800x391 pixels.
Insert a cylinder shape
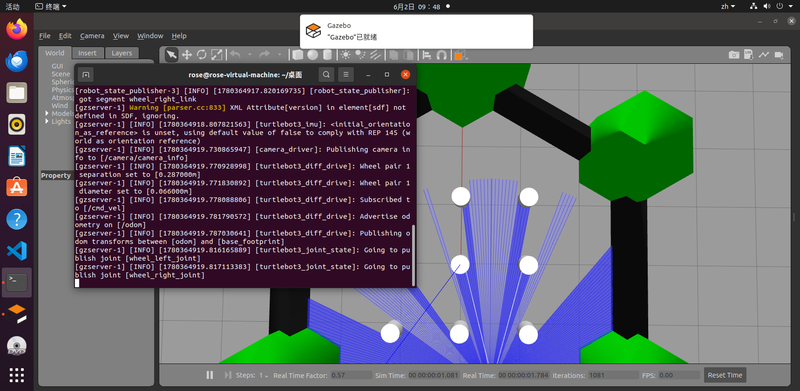[327, 55]
